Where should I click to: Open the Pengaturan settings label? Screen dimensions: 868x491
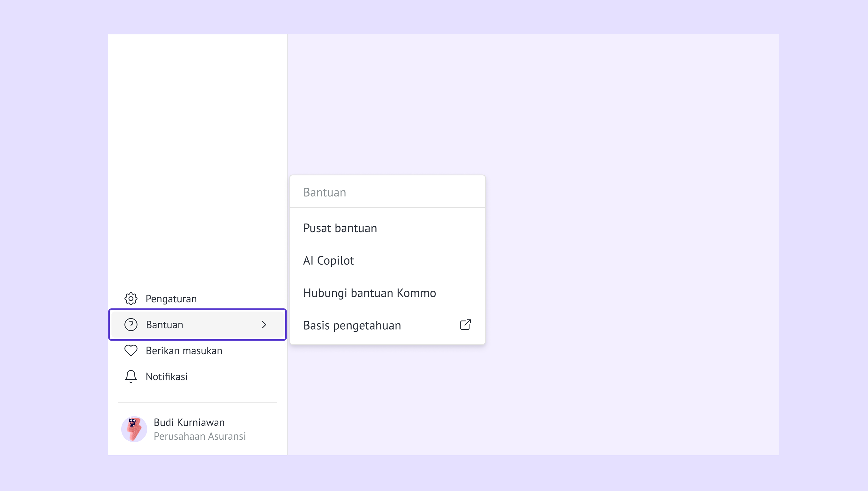[x=171, y=299]
